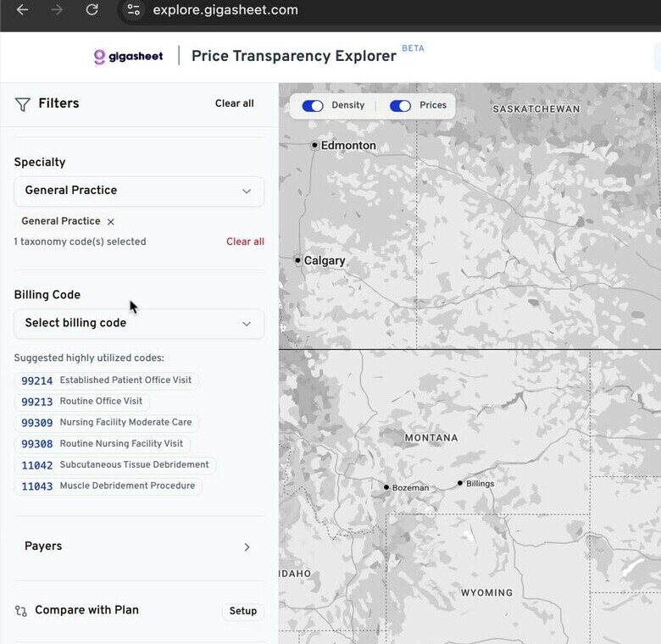This screenshot has height=644, width=661.
Task: Click the MONTANA map label
Action: pyautogui.click(x=431, y=438)
